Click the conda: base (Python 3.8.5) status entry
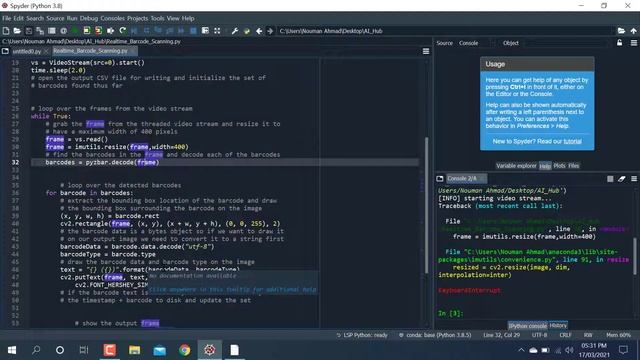Screen dimensions: 640x360 (x=435, y=335)
